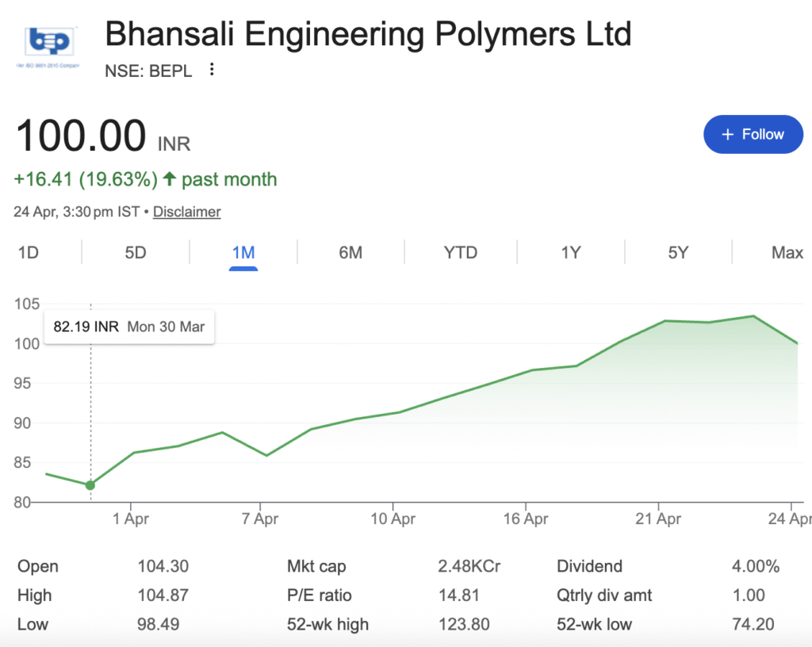812x647 pixels.
Task: Click the Follow button
Action: (753, 135)
